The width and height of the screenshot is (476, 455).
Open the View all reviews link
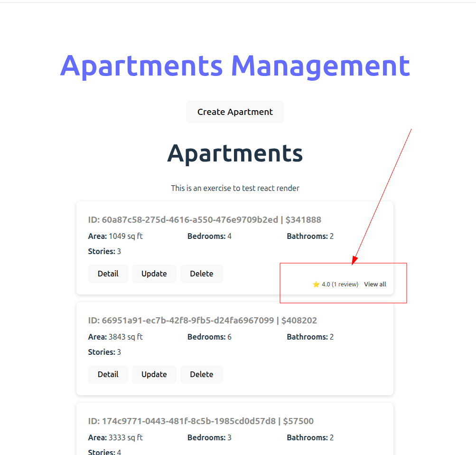click(375, 284)
